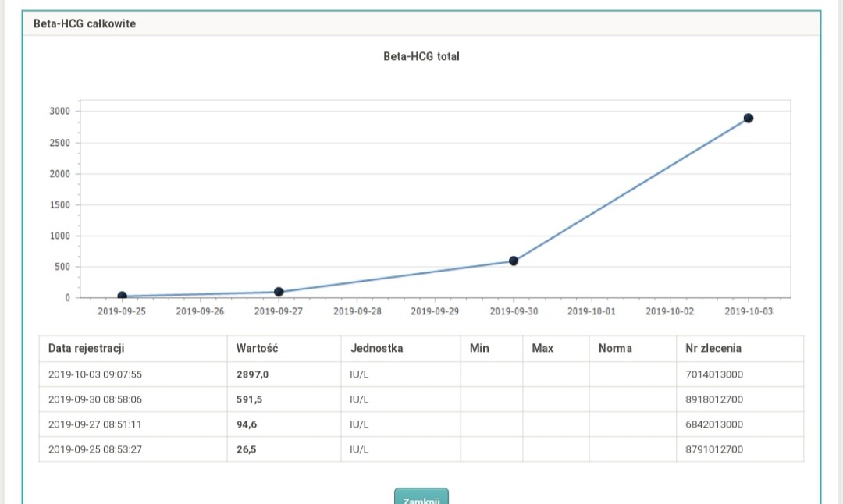Click the Data rejestracji column header

tap(86, 349)
